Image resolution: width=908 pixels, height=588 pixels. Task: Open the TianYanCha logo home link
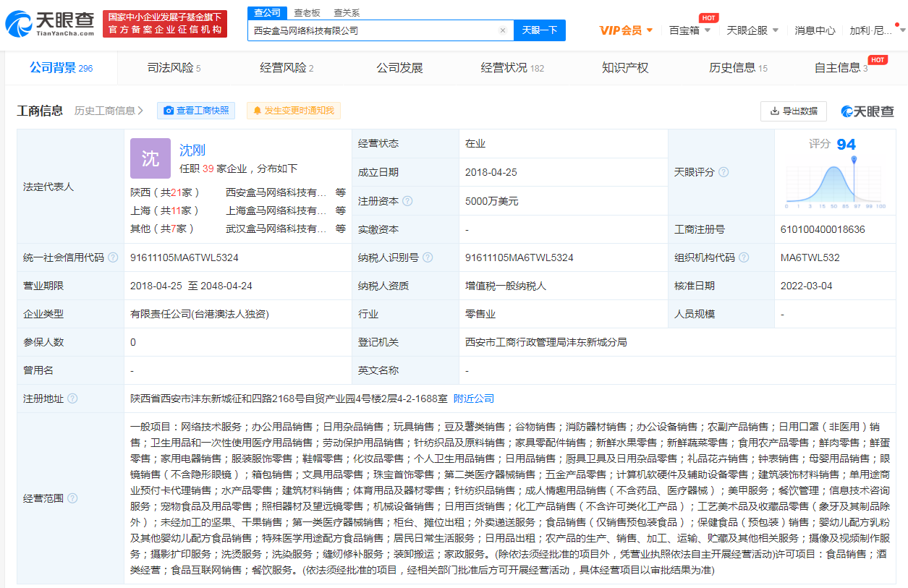click(50, 25)
